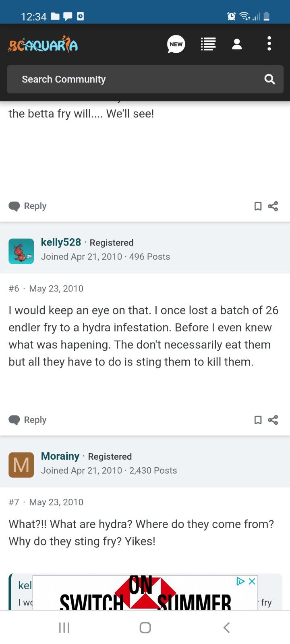Open Morainy's M avatar
The height and width of the screenshot is (644, 290).
tap(21, 465)
